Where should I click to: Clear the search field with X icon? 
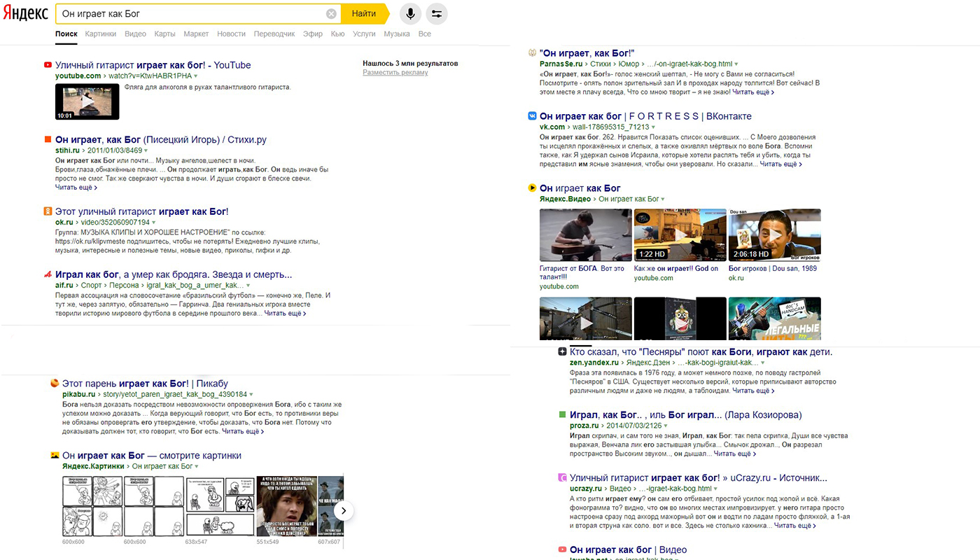[331, 14]
